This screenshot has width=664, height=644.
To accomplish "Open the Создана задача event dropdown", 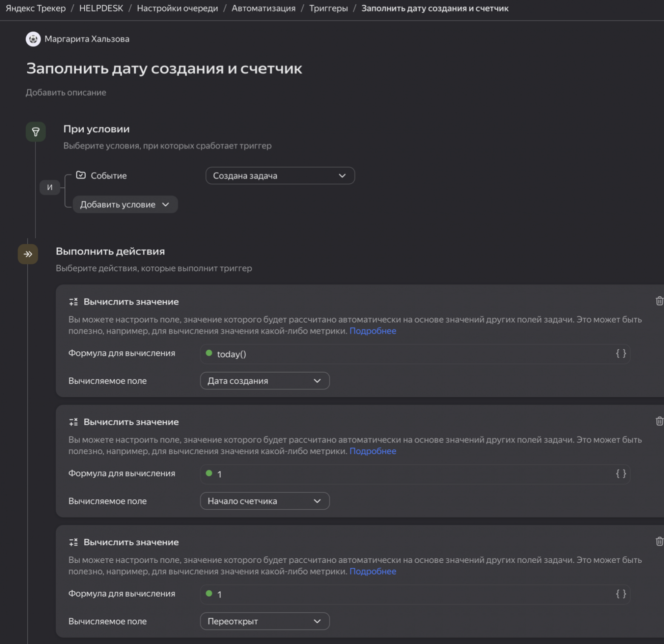I will coord(280,176).
